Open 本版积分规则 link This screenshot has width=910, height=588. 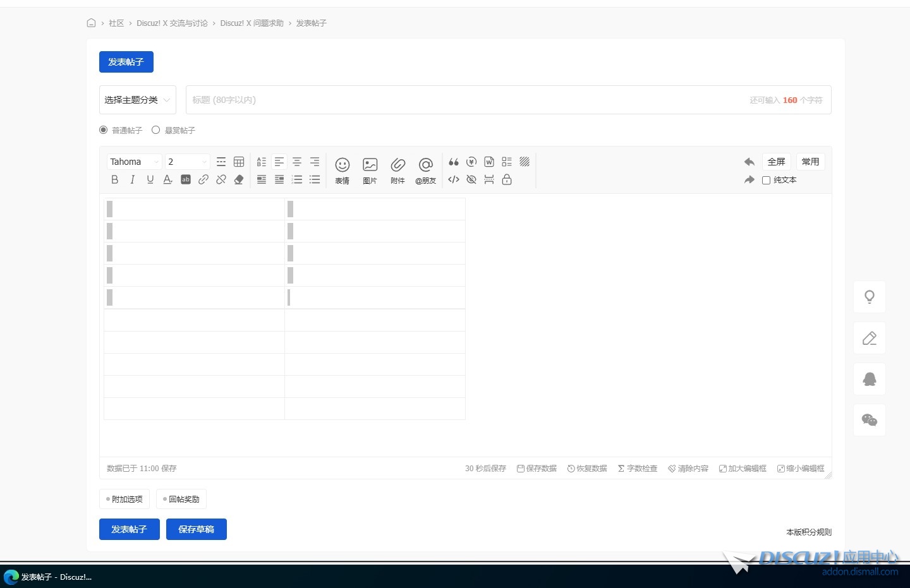click(809, 532)
